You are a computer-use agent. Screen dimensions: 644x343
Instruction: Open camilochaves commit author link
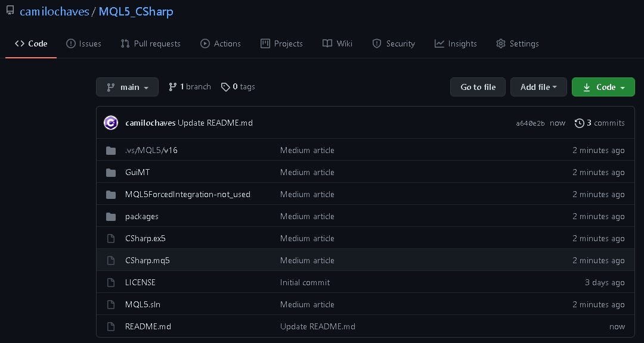pos(150,123)
